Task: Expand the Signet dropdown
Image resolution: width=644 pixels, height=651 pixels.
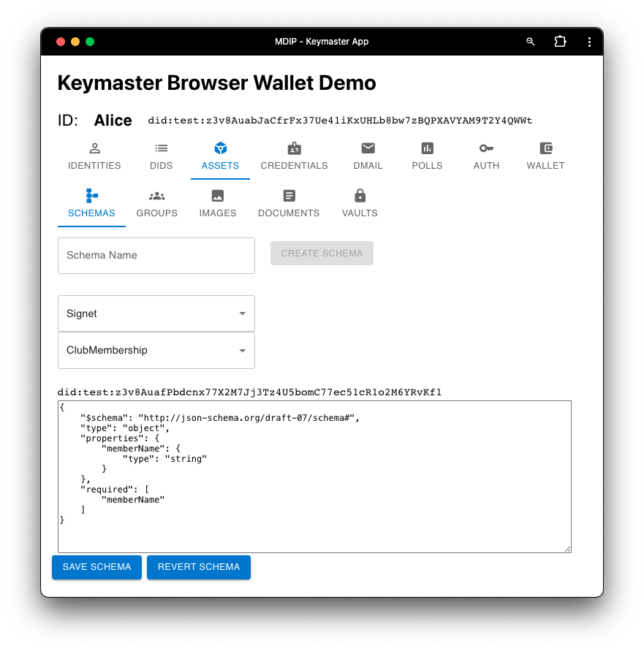Action: 156,313
